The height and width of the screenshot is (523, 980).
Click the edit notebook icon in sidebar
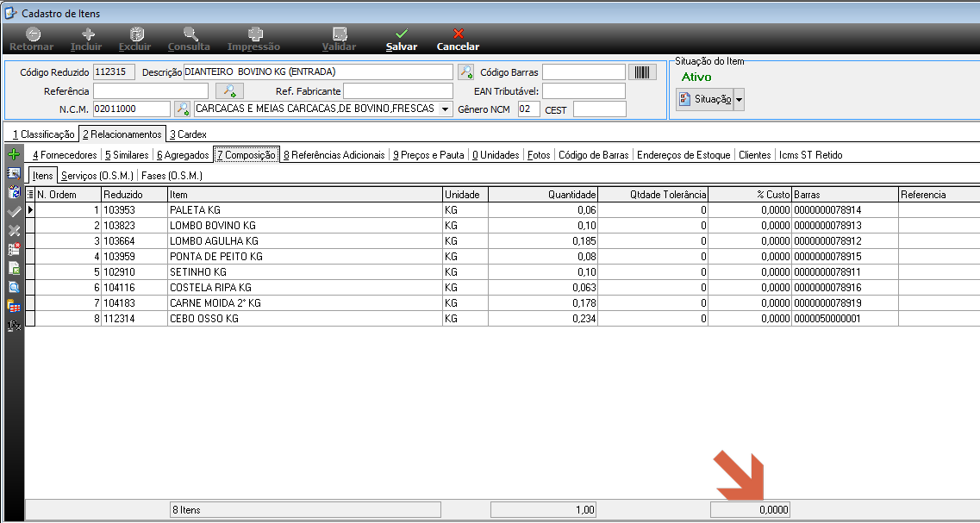click(x=13, y=174)
